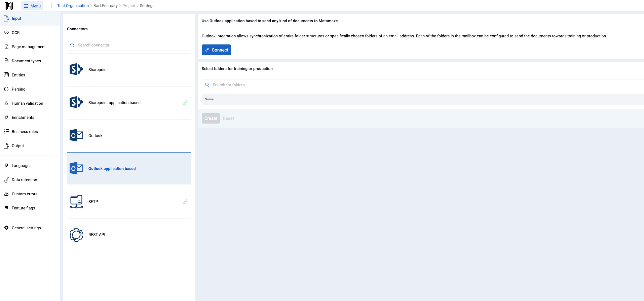Go to Test Organisation breadcrumb
The height and width of the screenshot is (301, 644).
tap(73, 6)
